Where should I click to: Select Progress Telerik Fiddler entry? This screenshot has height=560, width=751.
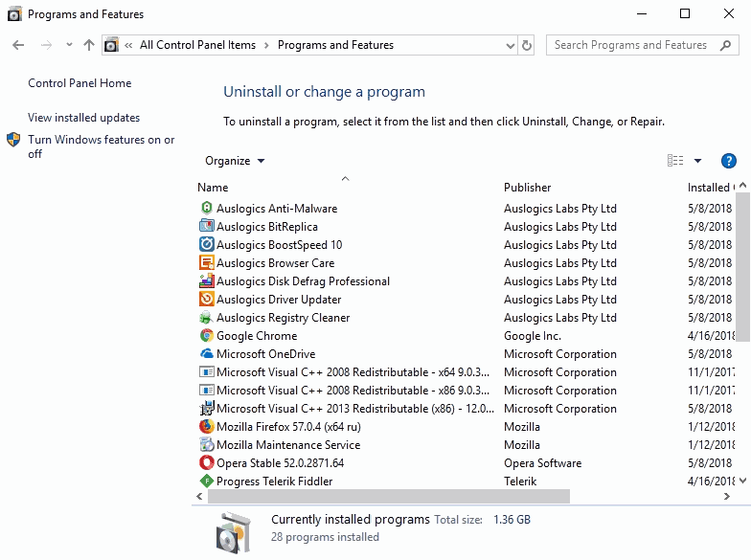click(x=274, y=482)
